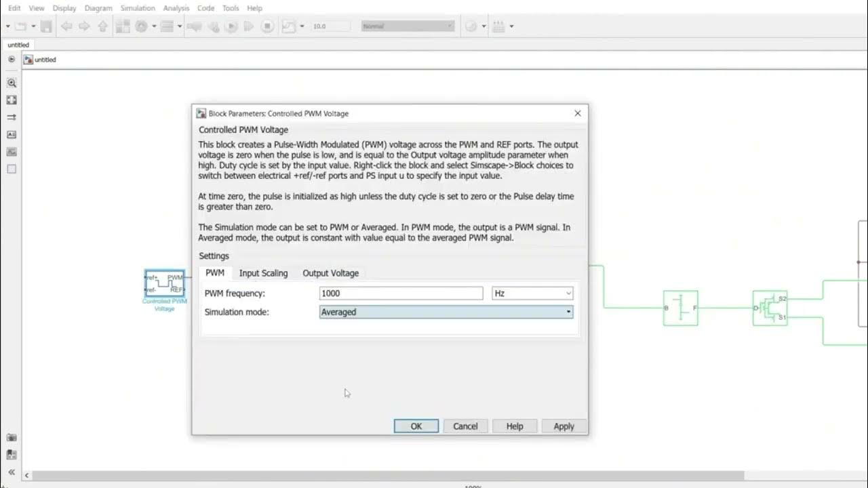
Task: Open the Model Configuration dropdown arrow
Action: (154, 26)
